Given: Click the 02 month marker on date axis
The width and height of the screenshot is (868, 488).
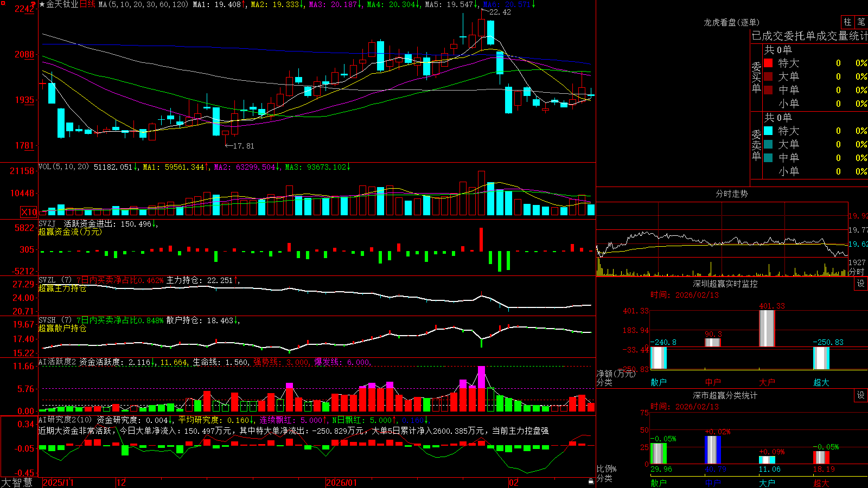Looking at the screenshot, I should click(x=513, y=483).
